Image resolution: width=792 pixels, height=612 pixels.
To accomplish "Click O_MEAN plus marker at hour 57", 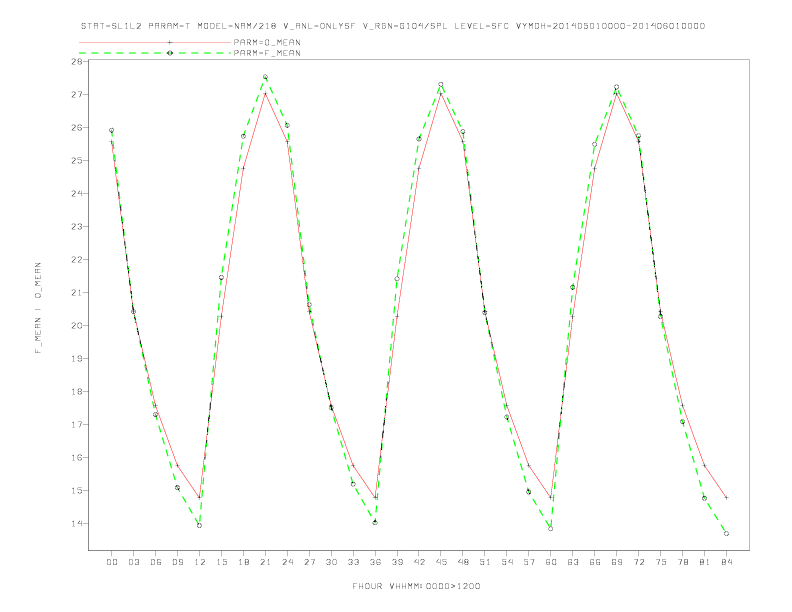I will coord(529,465).
